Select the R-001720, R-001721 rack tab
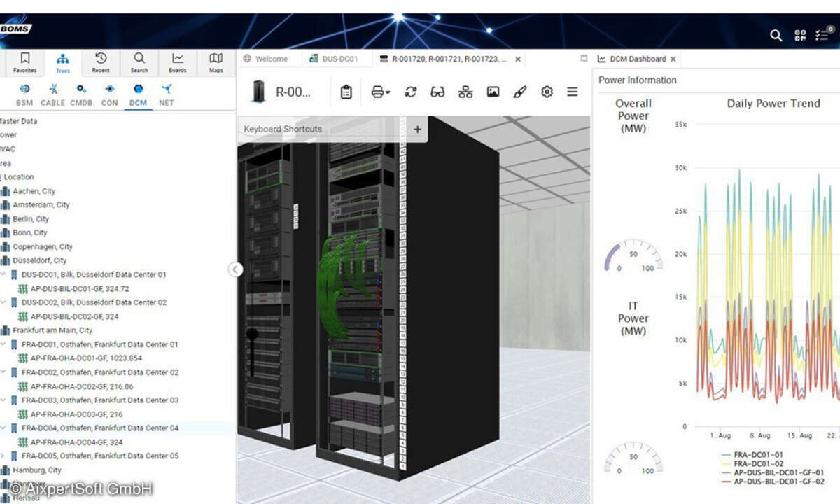 tap(449, 59)
